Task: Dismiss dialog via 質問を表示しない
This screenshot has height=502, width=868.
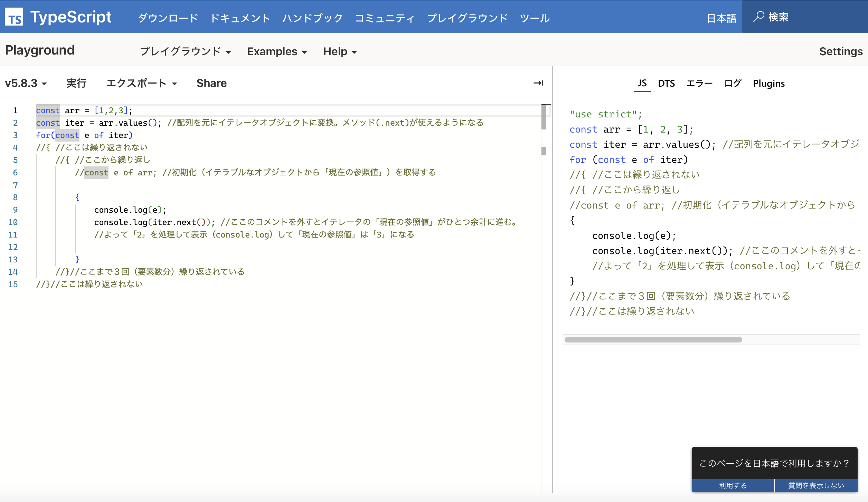Action: [815, 485]
